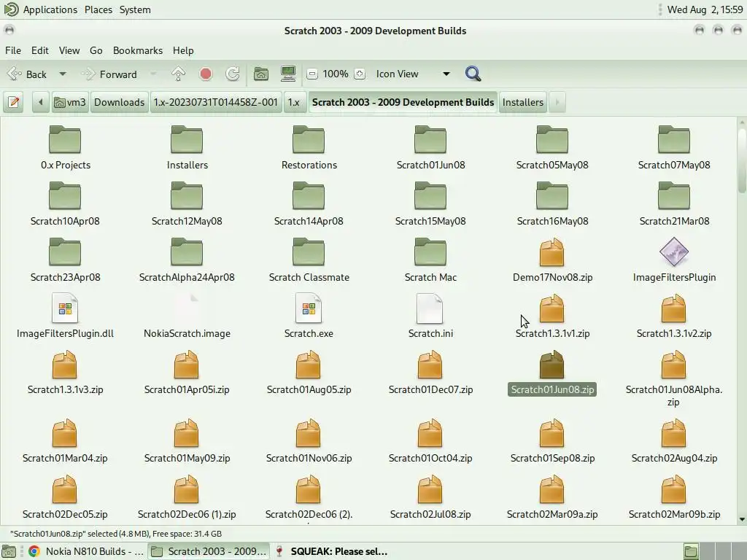
Task: Select the ImageFiltersPlugin.dll file icon
Action: [65, 308]
